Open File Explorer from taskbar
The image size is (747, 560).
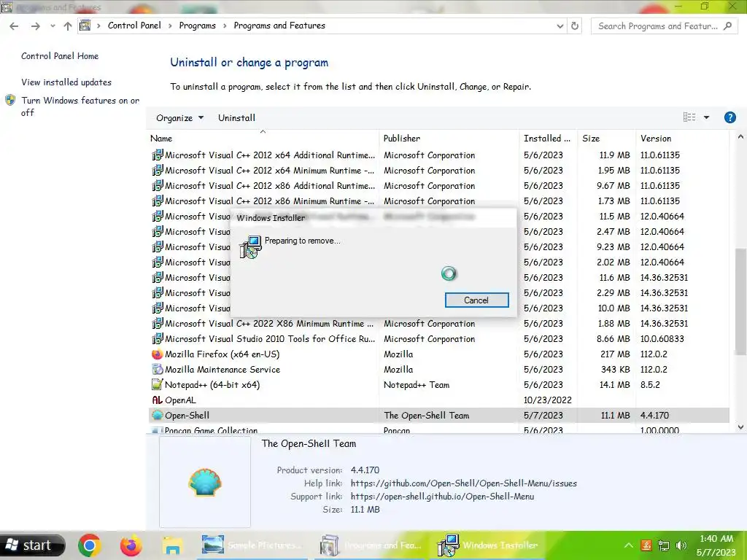click(172, 545)
